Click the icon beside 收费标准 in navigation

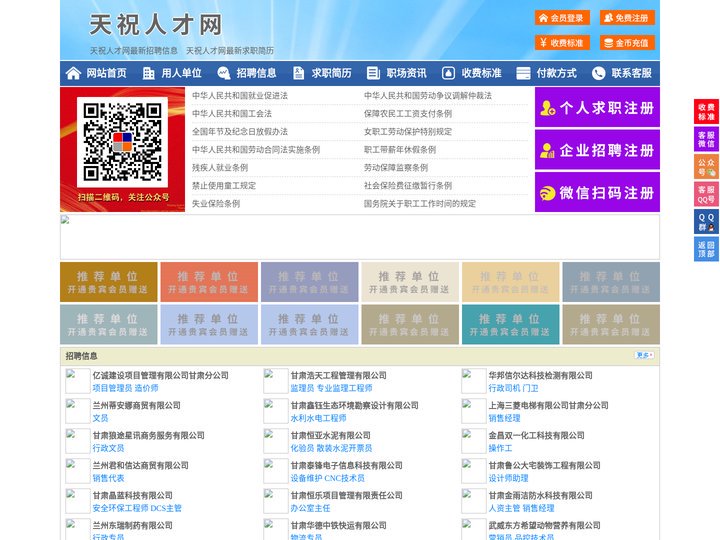point(448,73)
